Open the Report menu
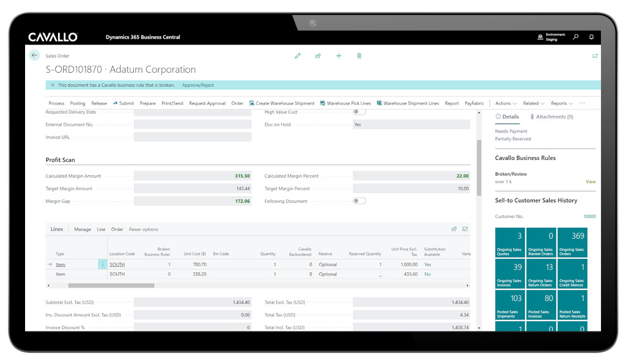626x364 pixels. 452,103
